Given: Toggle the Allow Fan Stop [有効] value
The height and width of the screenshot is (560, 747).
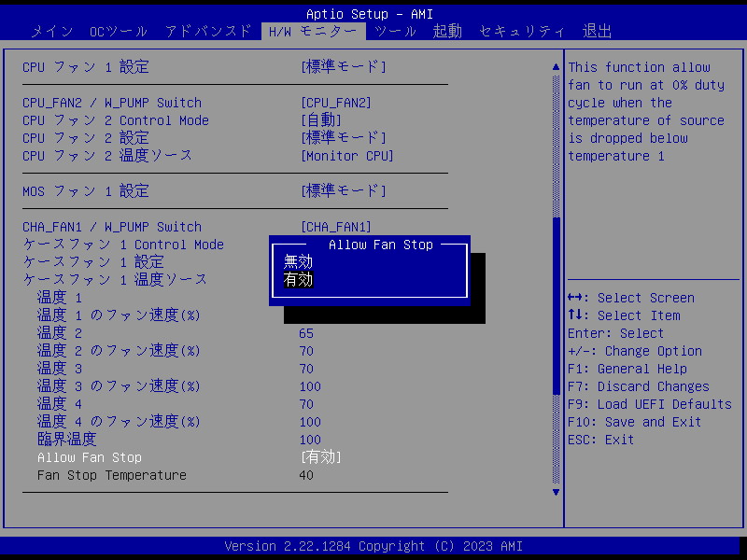Looking at the screenshot, I should (320, 457).
